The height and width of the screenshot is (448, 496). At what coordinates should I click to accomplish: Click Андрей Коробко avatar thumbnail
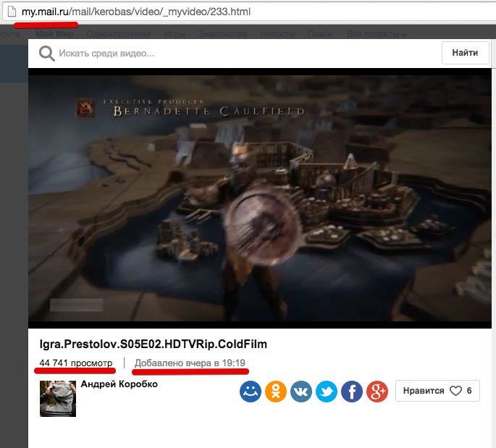(x=58, y=398)
